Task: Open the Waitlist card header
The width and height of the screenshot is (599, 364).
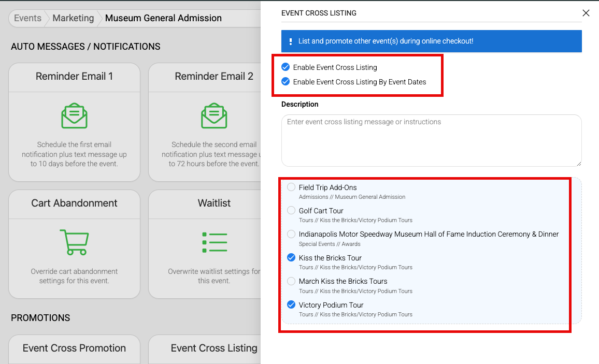Action: click(x=205, y=204)
